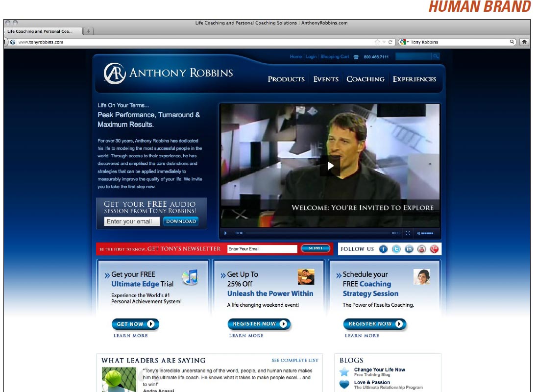Click the browser search magnifier icon
Screen dimensions: 537x392
click(x=512, y=42)
